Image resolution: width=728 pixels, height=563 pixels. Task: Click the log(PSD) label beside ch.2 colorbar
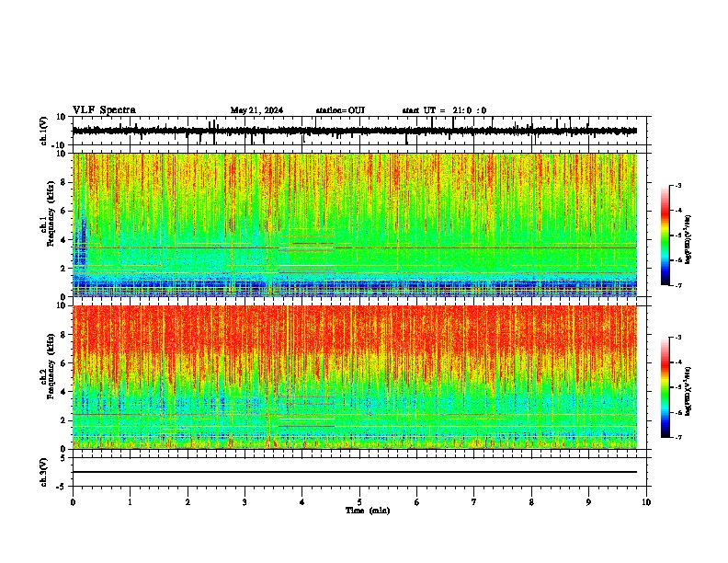(688, 391)
